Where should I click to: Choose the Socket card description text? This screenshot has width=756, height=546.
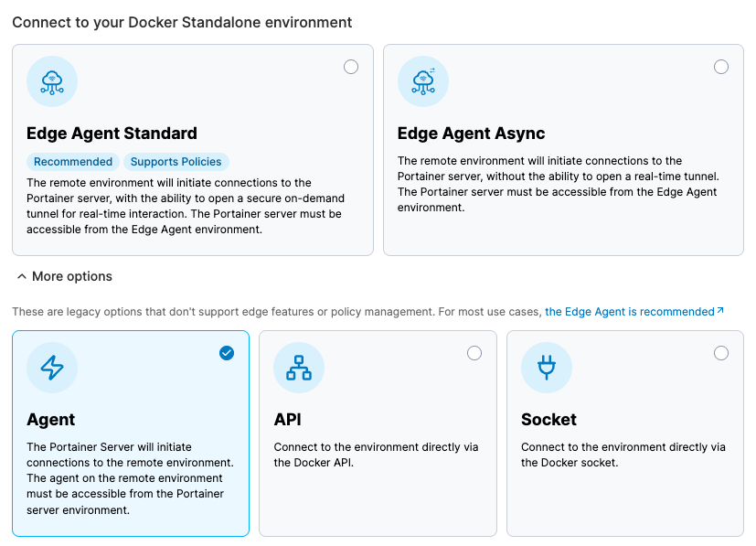[623, 455]
